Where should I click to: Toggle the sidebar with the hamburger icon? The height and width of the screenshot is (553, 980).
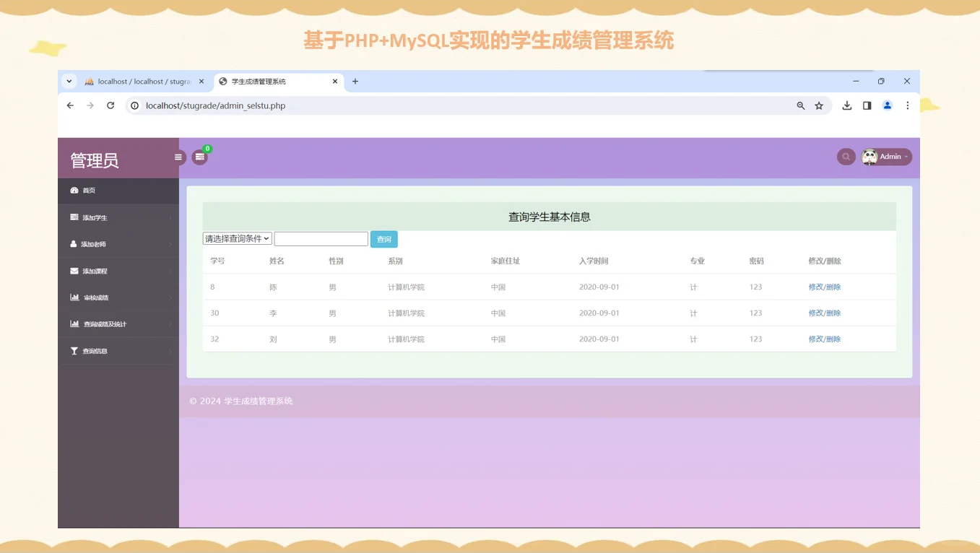[x=178, y=156]
